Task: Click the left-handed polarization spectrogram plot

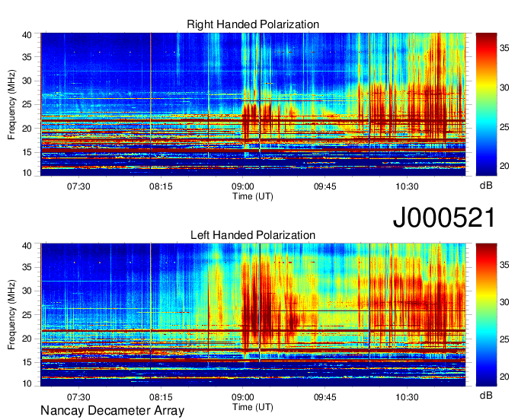Action: click(x=253, y=315)
